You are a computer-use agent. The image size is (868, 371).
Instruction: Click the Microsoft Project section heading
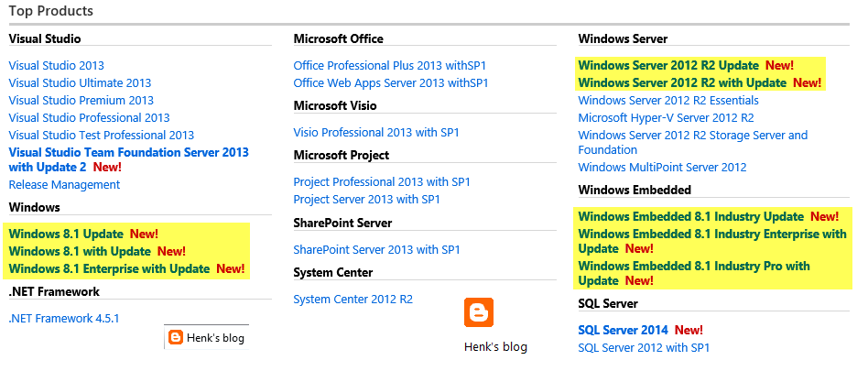coord(341,156)
